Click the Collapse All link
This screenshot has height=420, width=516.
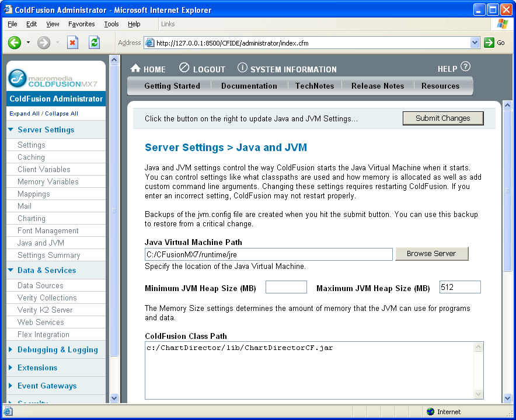[x=61, y=114]
